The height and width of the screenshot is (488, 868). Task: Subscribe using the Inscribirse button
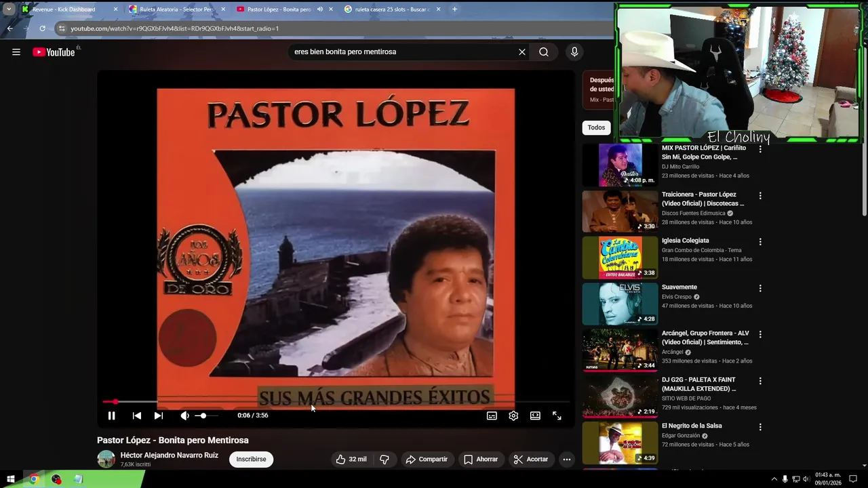coord(251,459)
